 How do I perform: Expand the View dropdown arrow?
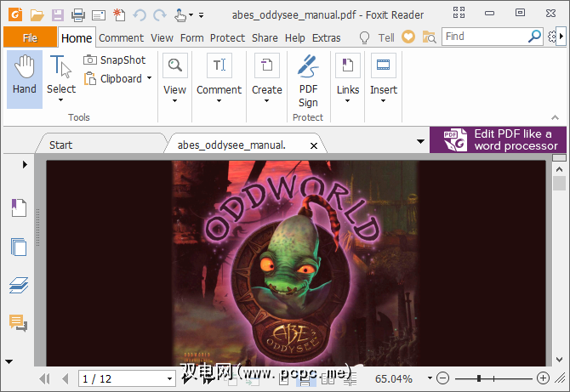(175, 100)
